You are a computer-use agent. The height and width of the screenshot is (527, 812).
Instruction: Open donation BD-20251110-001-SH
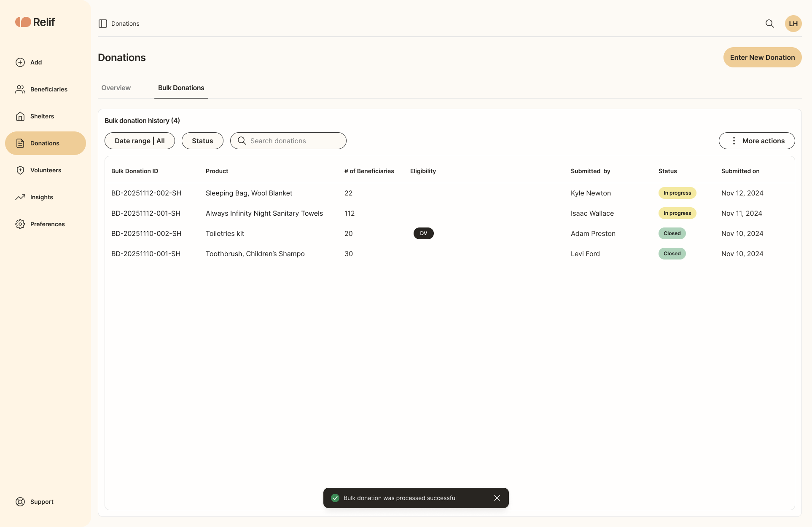146,254
